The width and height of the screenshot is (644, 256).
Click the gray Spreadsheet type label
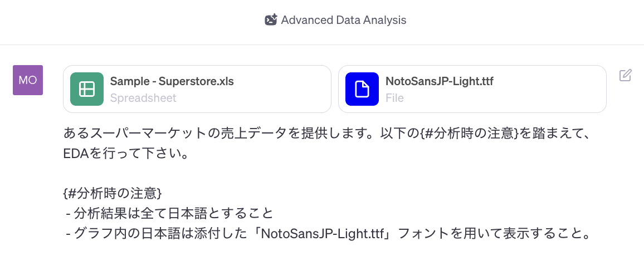(x=143, y=98)
